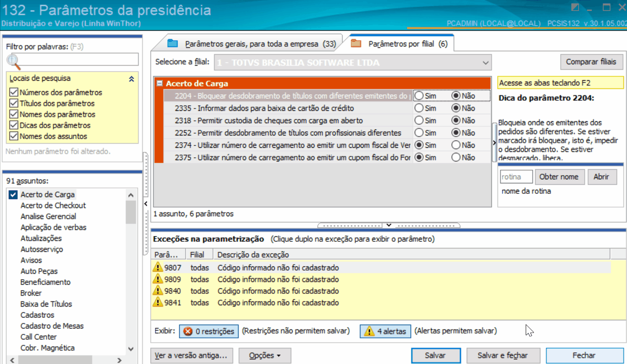The height and width of the screenshot is (364, 627).
Task: Select Não for parameter 2375
Action: point(456,157)
